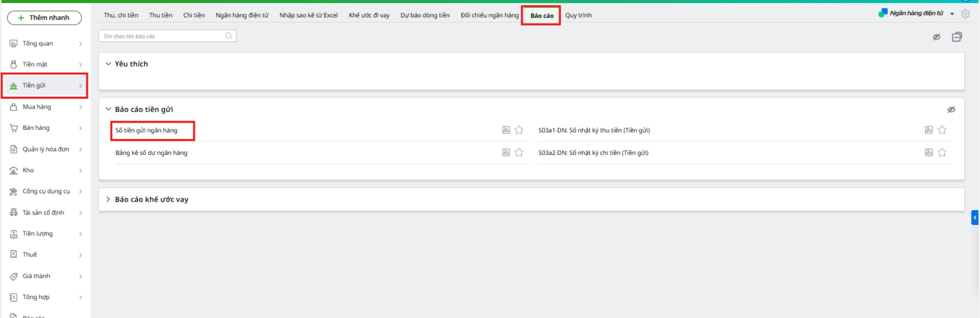This screenshot has width=980, height=318.
Task: Open Kho warehouse in the sidebar
Action: click(28, 170)
